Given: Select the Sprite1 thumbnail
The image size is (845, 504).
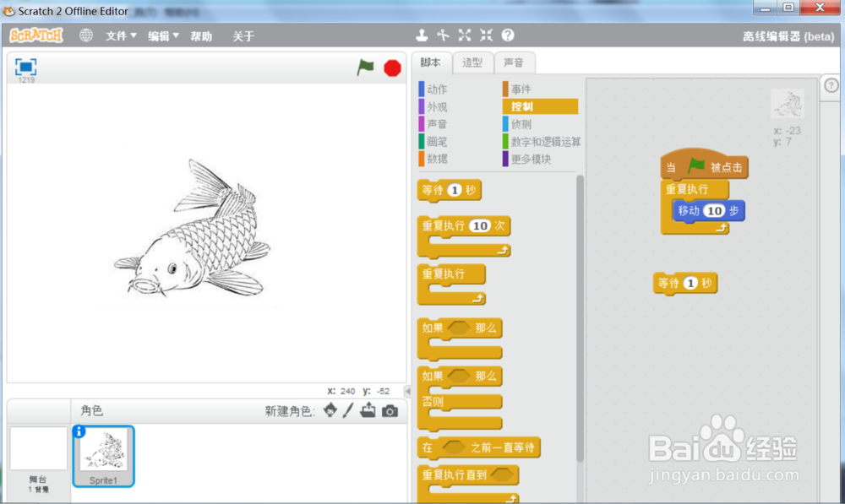Looking at the screenshot, I should click(x=103, y=456).
